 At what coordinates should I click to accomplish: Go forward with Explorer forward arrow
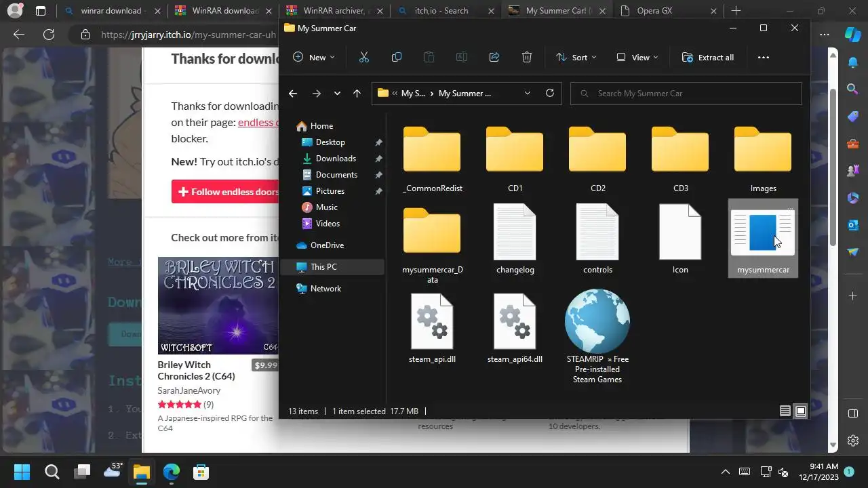tap(316, 94)
